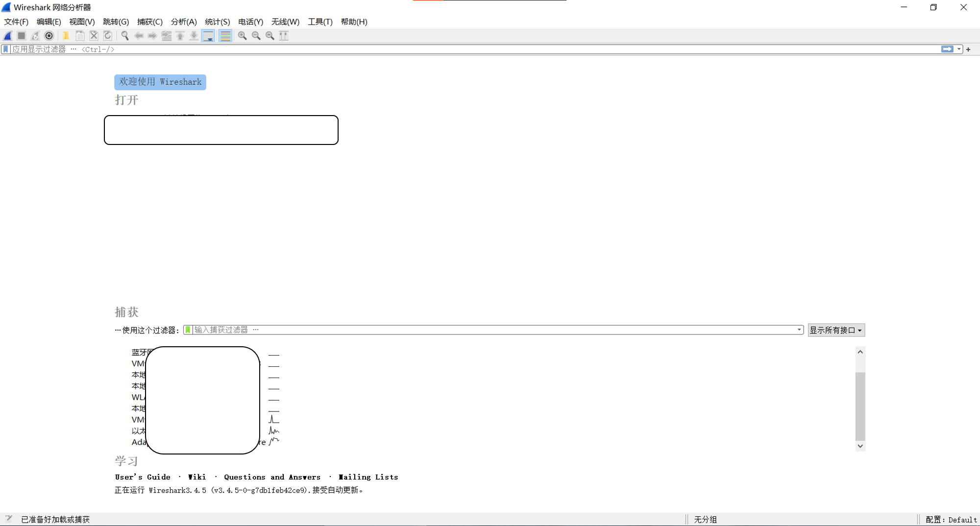This screenshot has width=980, height=526.
Task: Close the capture file toolbar icon
Action: tap(94, 36)
